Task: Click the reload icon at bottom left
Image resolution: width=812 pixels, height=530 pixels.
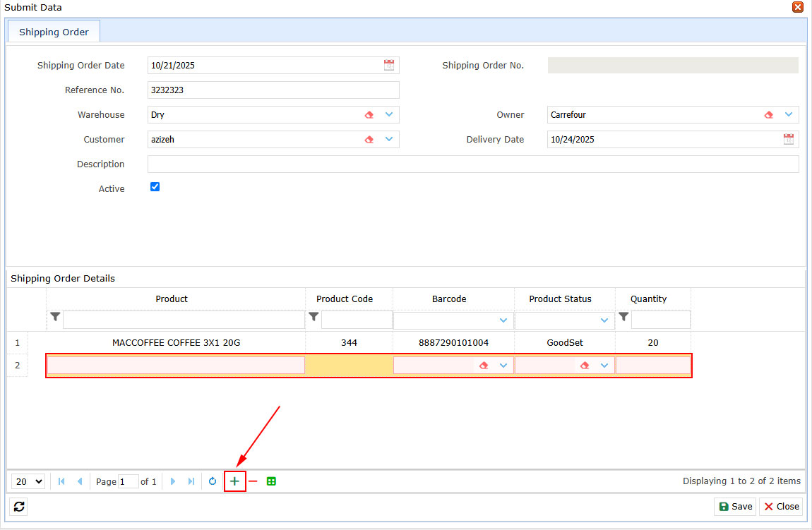Action: pos(19,507)
